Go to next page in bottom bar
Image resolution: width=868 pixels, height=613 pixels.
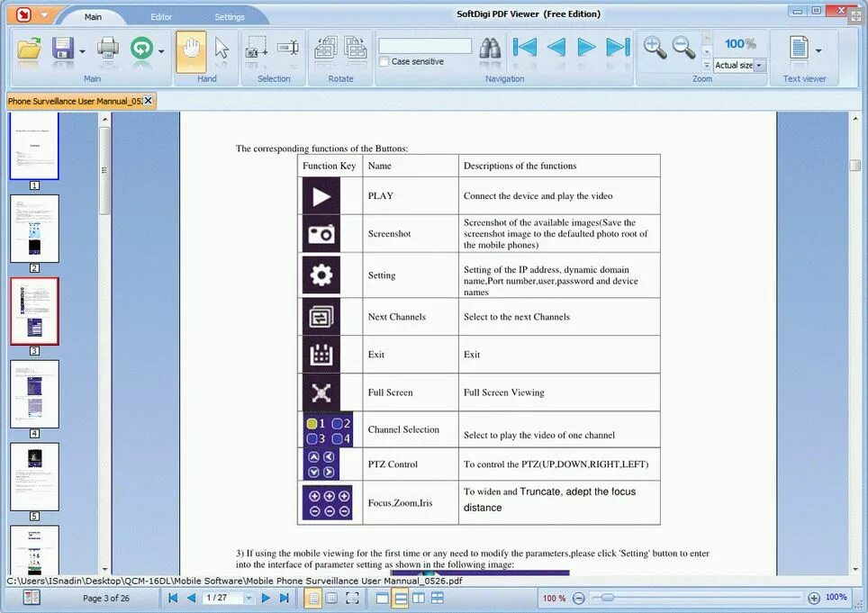click(266, 598)
